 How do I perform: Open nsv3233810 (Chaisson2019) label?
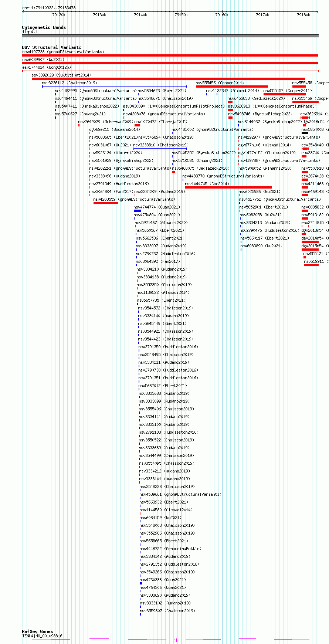pos(161,145)
